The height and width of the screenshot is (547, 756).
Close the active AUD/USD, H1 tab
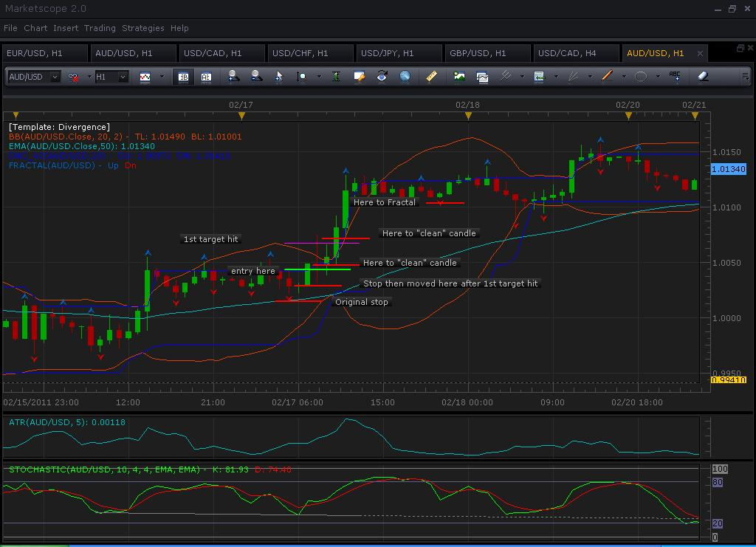[x=700, y=53]
